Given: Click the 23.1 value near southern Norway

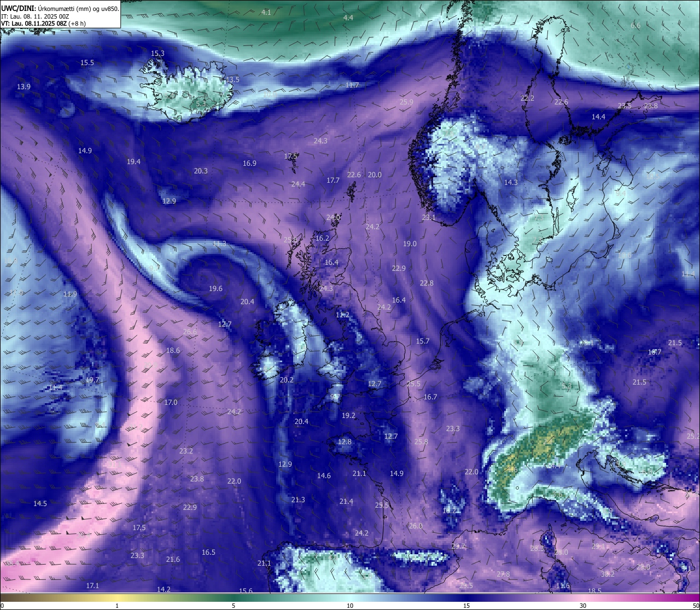Looking at the screenshot, I should click(x=429, y=218).
